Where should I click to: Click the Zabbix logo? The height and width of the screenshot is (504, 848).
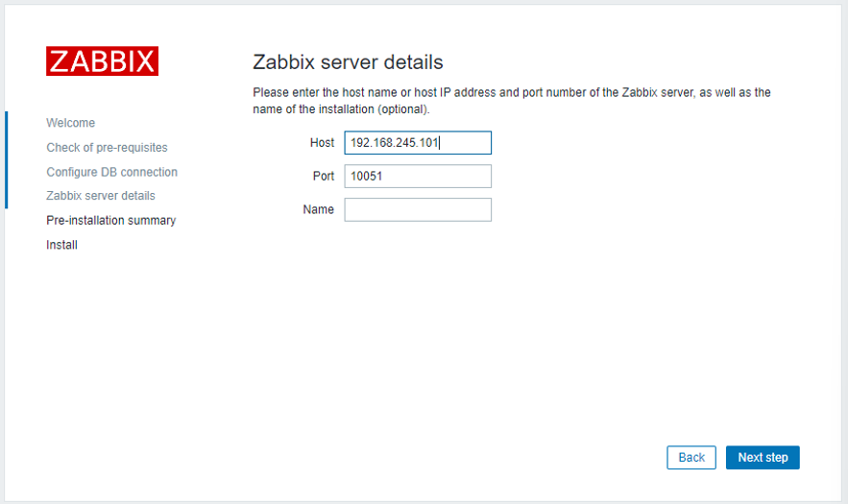point(102,60)
